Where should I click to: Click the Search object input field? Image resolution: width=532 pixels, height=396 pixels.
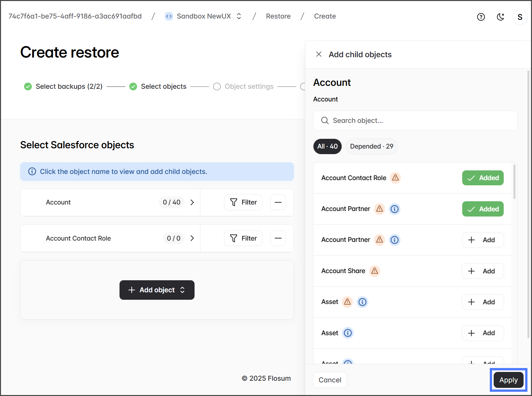tap(415, 121)
